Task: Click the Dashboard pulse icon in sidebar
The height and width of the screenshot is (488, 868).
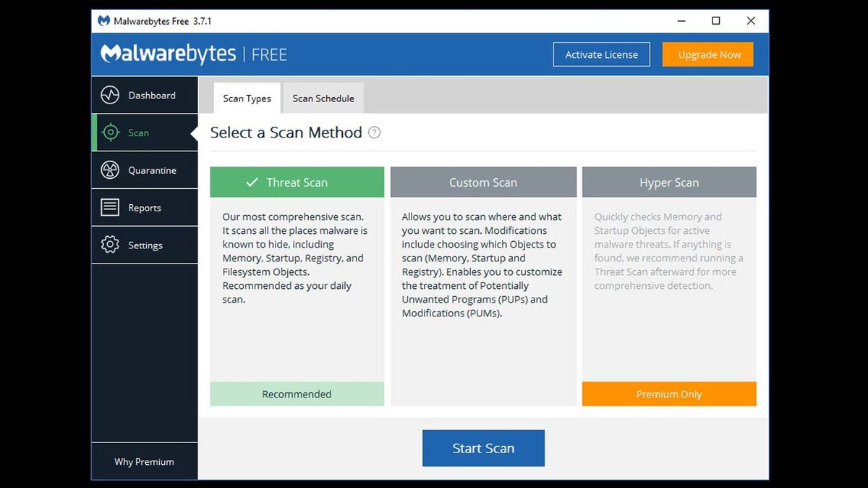Action: tap(110, 95)
